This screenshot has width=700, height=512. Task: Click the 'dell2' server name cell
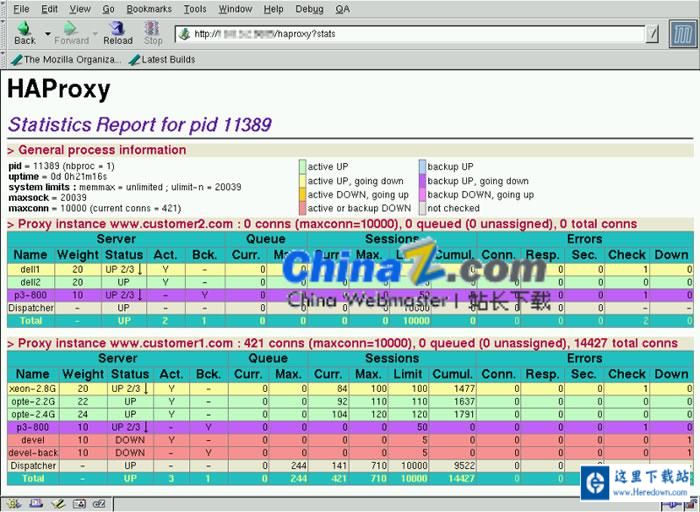pyautogui.click(x=30, y=282)
